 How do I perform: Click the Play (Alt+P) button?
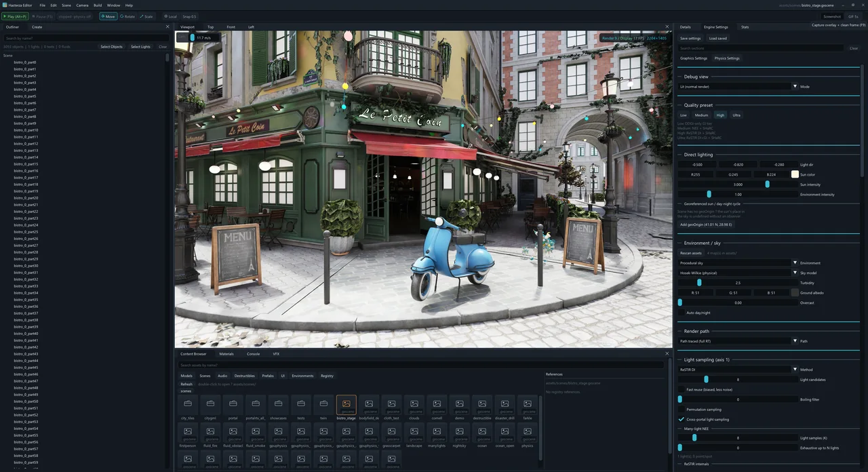coord(15,16)
